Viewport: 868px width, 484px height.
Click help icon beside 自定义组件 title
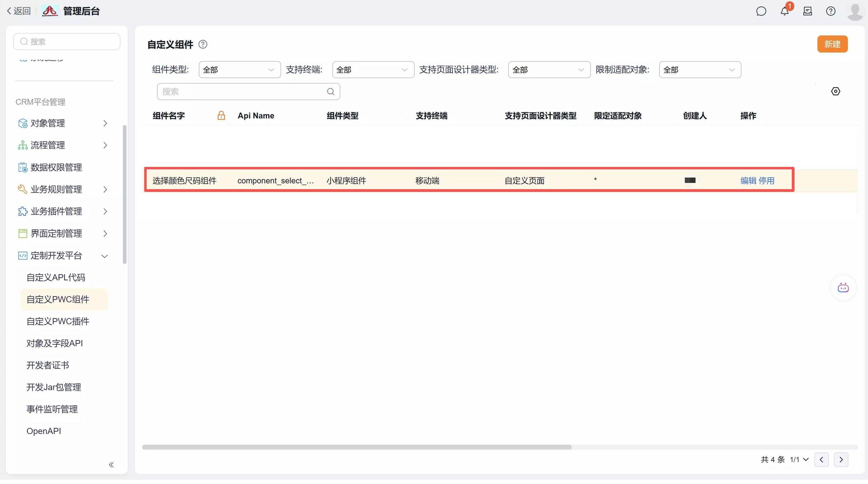pyautogui.click(x=203, y=44)
